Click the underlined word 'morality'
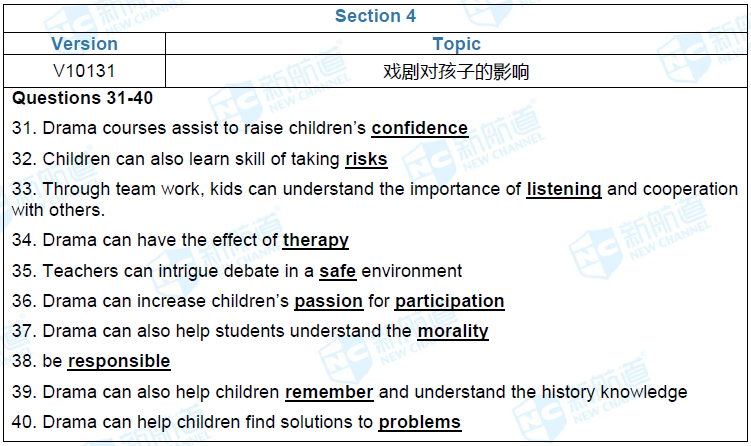 tap(453, 331)
